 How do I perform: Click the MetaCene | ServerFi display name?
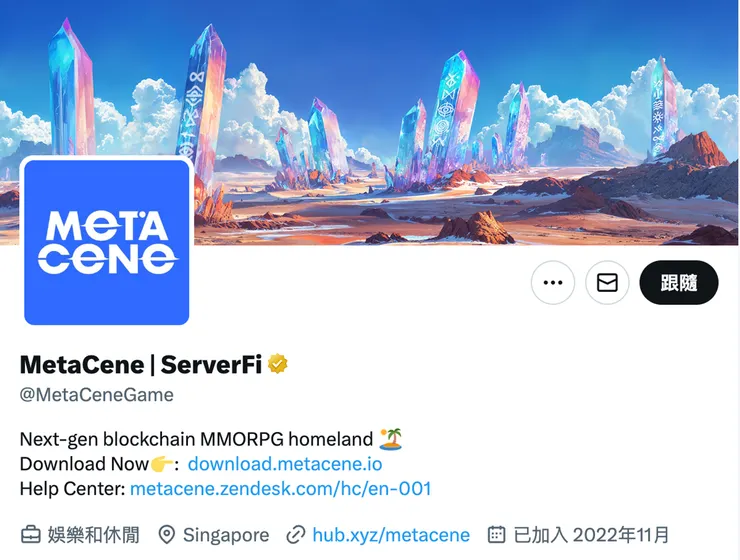click(x=141, y=364)
